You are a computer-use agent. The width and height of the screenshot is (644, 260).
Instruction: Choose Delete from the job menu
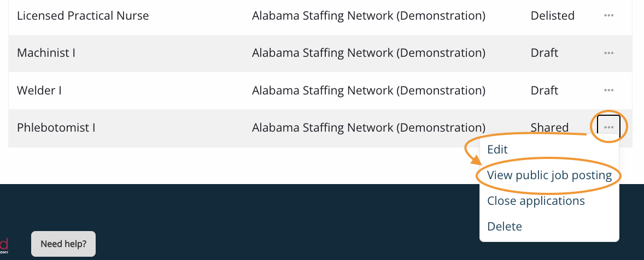(504, 226)
